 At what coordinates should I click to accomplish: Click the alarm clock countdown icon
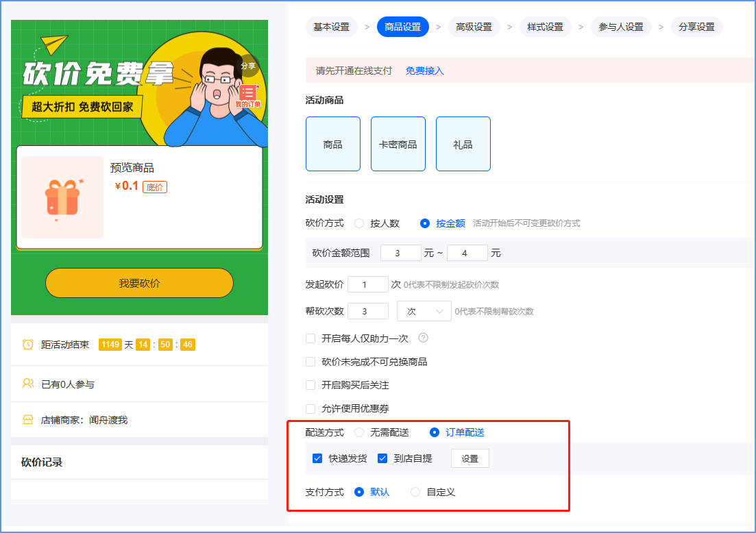click(28, 344)
